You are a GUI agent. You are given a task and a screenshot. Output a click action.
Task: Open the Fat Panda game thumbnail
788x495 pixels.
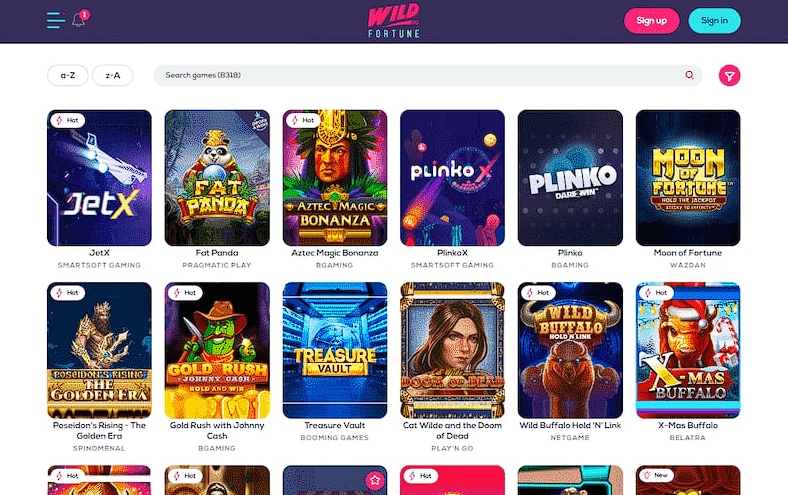tap(217, 178)
